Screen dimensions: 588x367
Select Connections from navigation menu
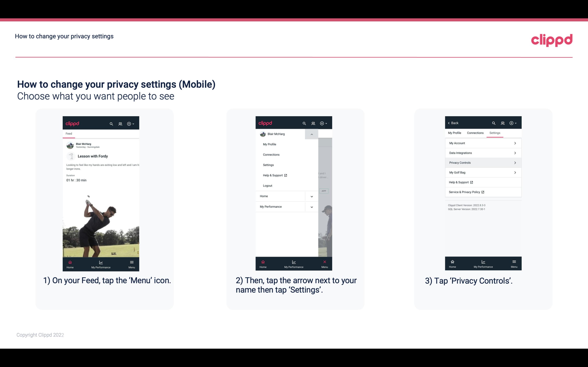271,154
